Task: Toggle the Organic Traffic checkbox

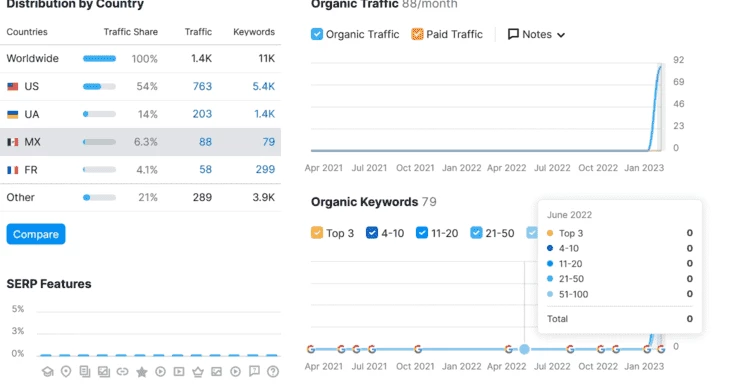Action: 317,34
